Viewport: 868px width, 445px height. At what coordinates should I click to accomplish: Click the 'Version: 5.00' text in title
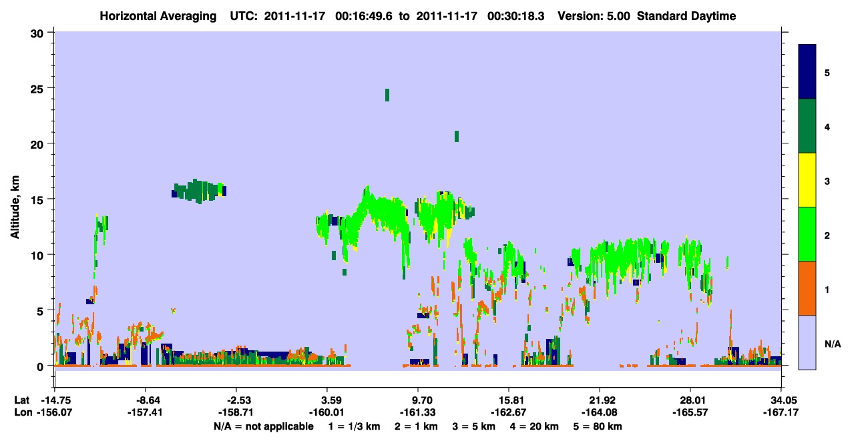coord(594,16)
